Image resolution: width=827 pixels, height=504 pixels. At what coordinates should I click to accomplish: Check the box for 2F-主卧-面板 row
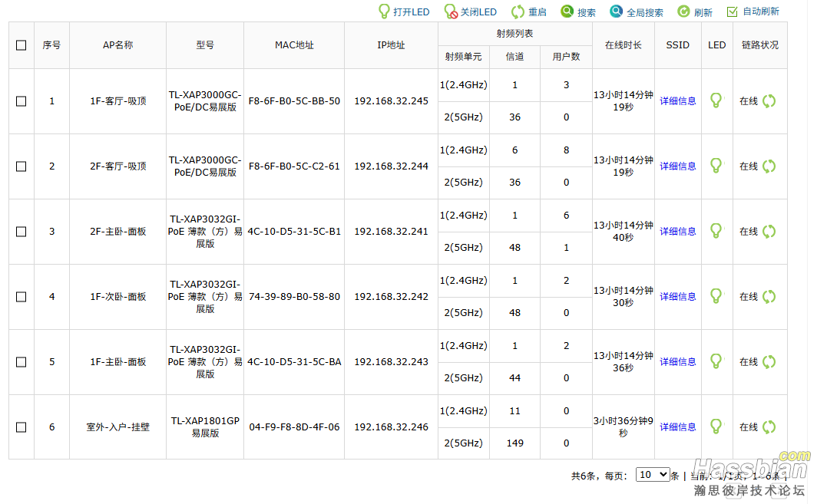[x=21, y=232]
